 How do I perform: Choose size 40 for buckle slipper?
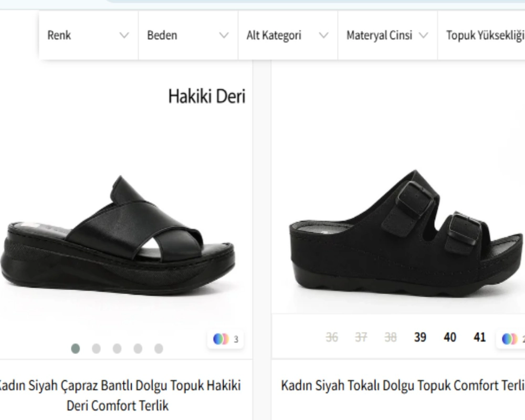click(450, 338)
